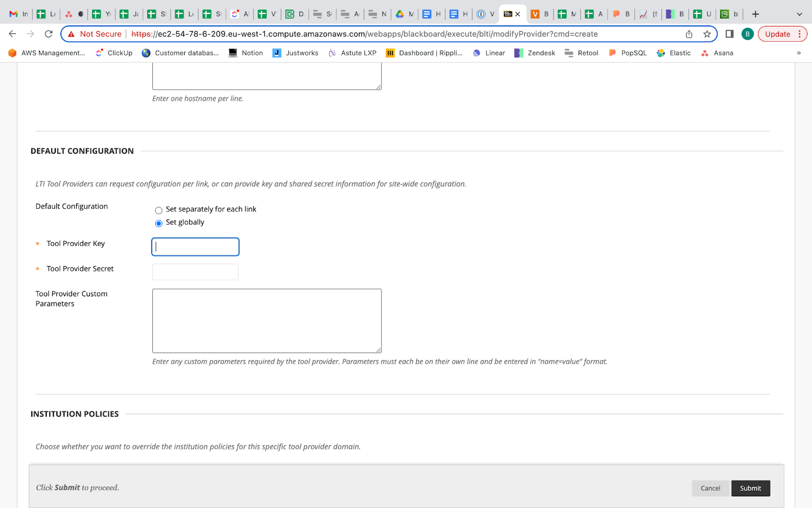Switch to the Gmail inbox tab
This screenshot has height=508, width=812.
tap(19, 14)
